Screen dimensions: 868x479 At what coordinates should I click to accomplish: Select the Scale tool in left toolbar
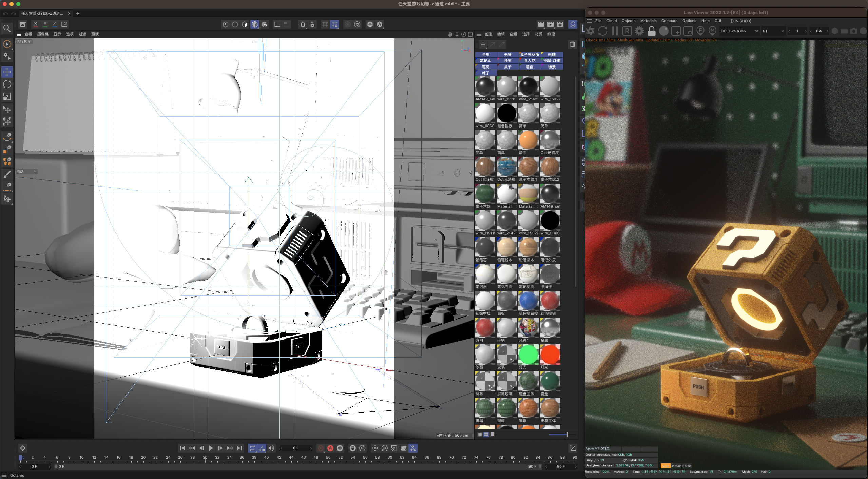[x=7, y=97]
